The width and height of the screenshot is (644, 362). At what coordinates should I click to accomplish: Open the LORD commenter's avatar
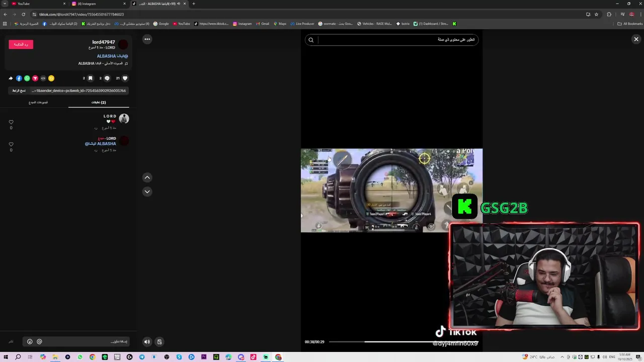tap(124, 119)
